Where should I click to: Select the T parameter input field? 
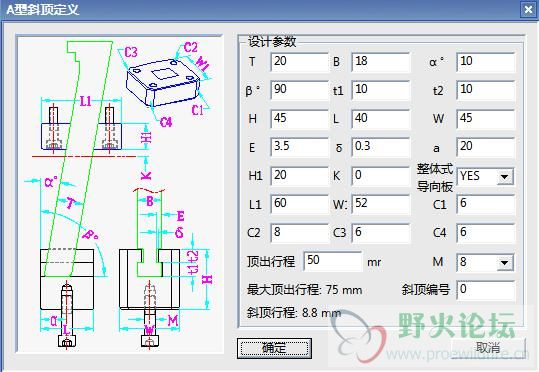tap(299, 62)
